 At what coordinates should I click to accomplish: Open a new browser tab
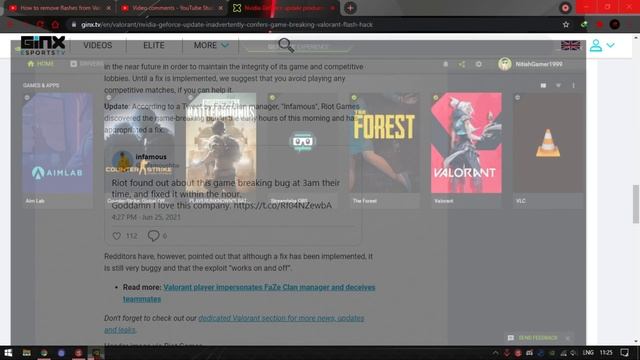tap(350, 8)
